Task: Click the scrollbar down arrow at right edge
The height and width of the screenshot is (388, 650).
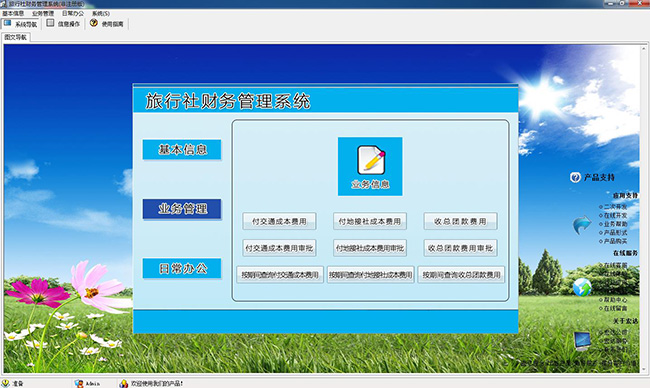Action: [x=644, y=369]
